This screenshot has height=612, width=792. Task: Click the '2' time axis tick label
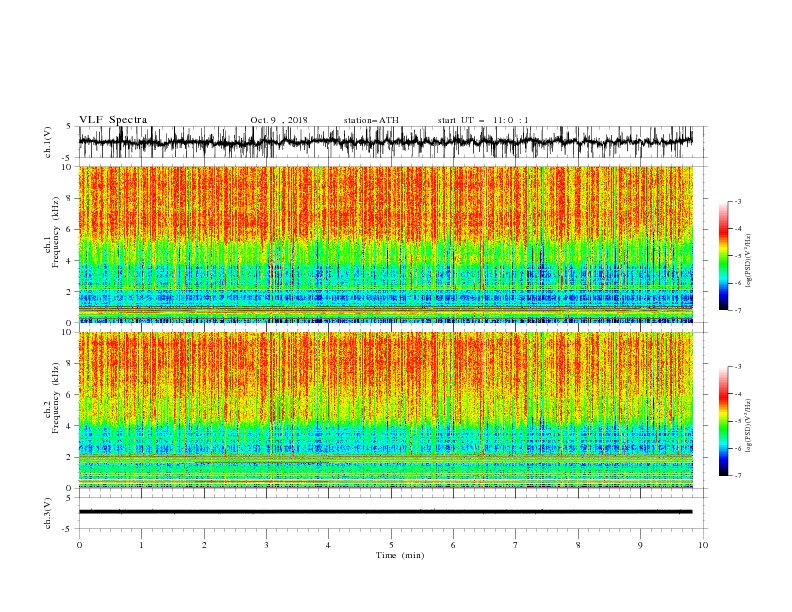pos(204,545)
